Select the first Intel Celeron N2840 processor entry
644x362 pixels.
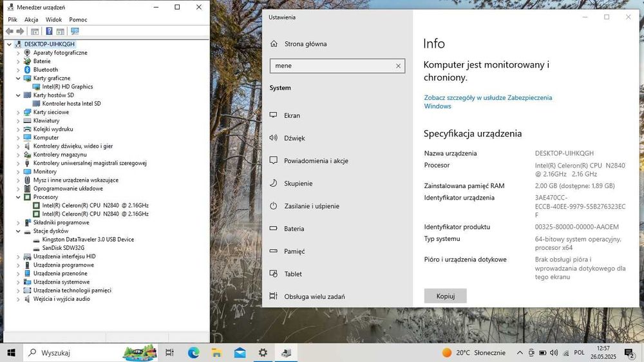[x=95, y=205]
